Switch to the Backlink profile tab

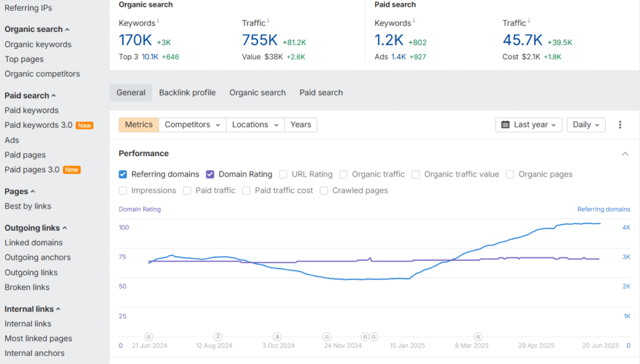coord(187,92)
